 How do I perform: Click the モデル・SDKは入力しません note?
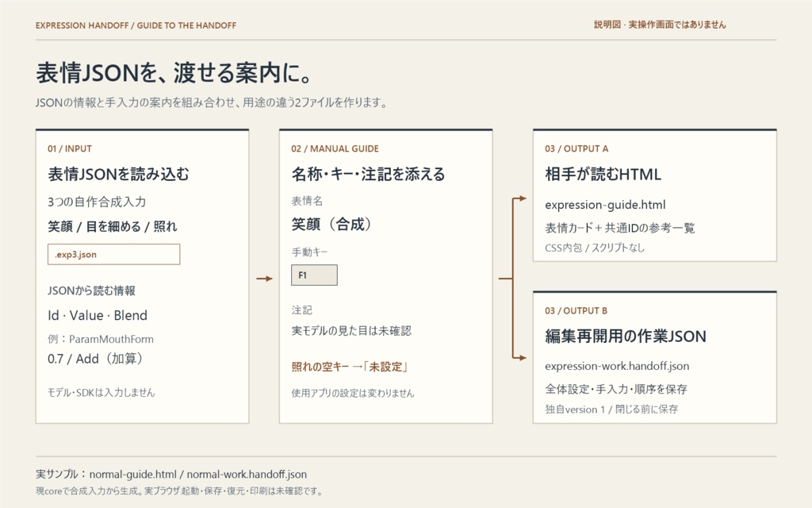tap(101, 392)
